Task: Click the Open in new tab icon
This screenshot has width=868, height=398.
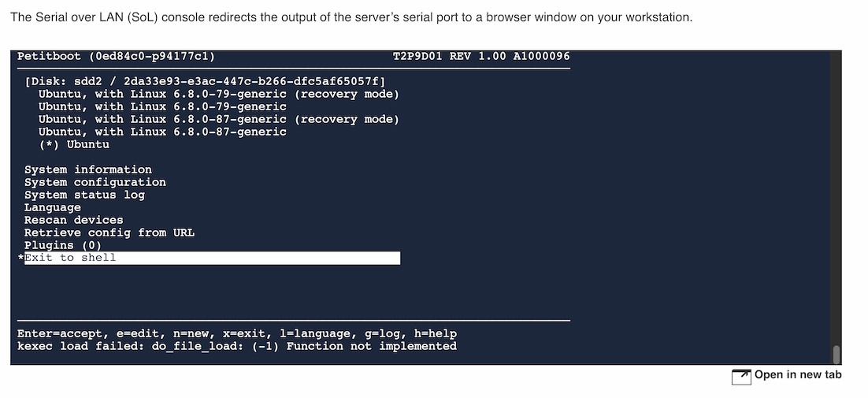Action: 740,377
